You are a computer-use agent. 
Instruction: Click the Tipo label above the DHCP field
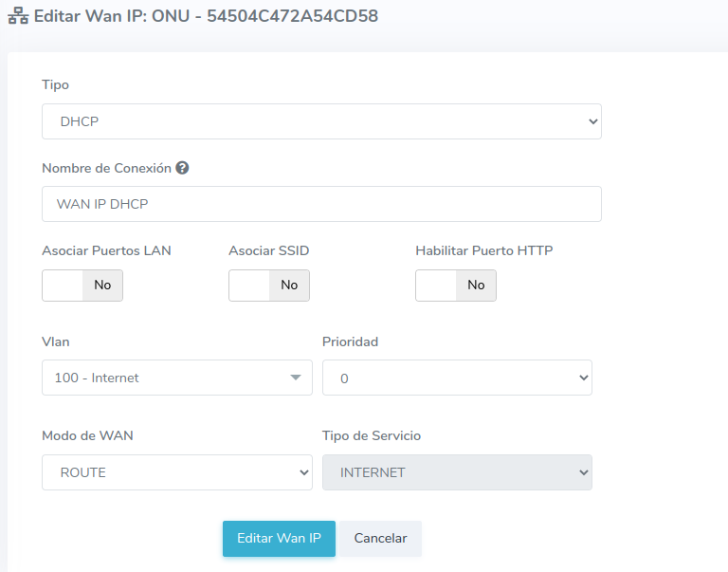(x=55, y=85)
